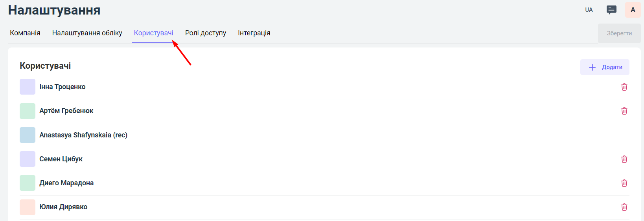This screenshot has height=221, width=644.
Task: Select Юлия Дирявко's pink avatar thumbnail
Action: tap(28, 207)
